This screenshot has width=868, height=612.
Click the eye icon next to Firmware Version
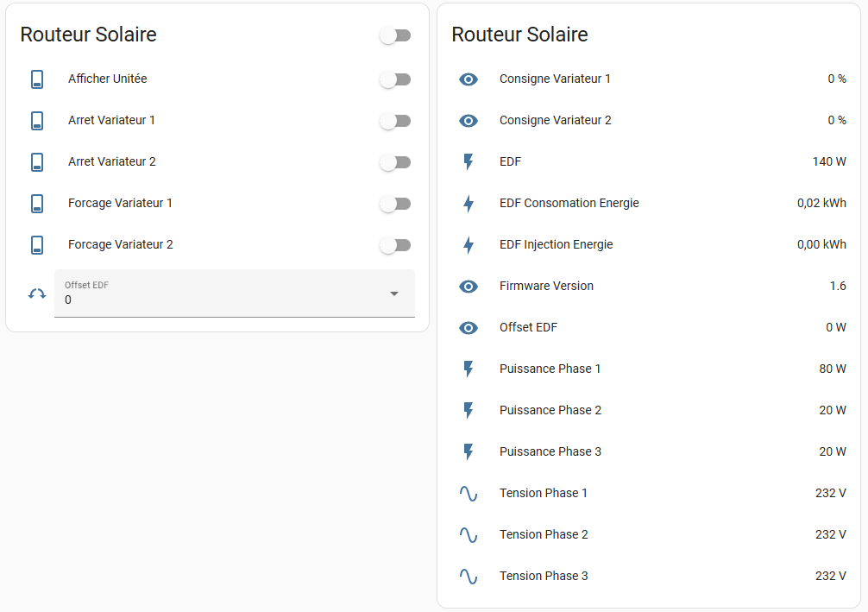point(469,287)
